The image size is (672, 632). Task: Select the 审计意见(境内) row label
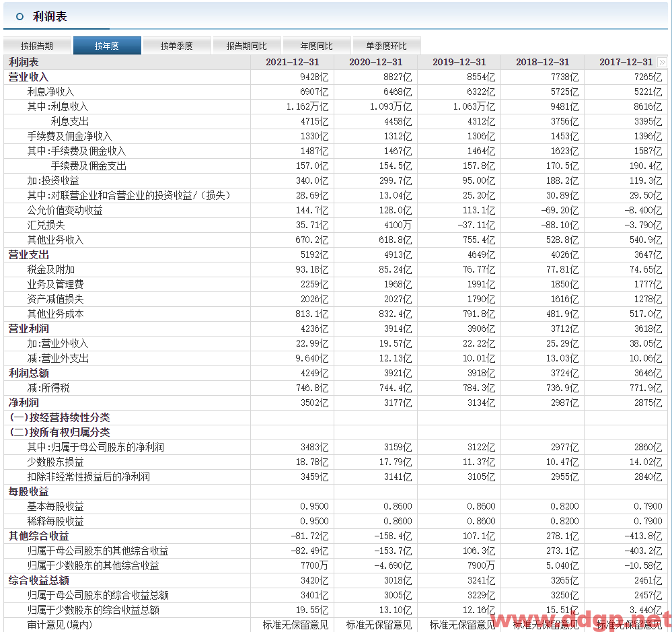point(60,625)
